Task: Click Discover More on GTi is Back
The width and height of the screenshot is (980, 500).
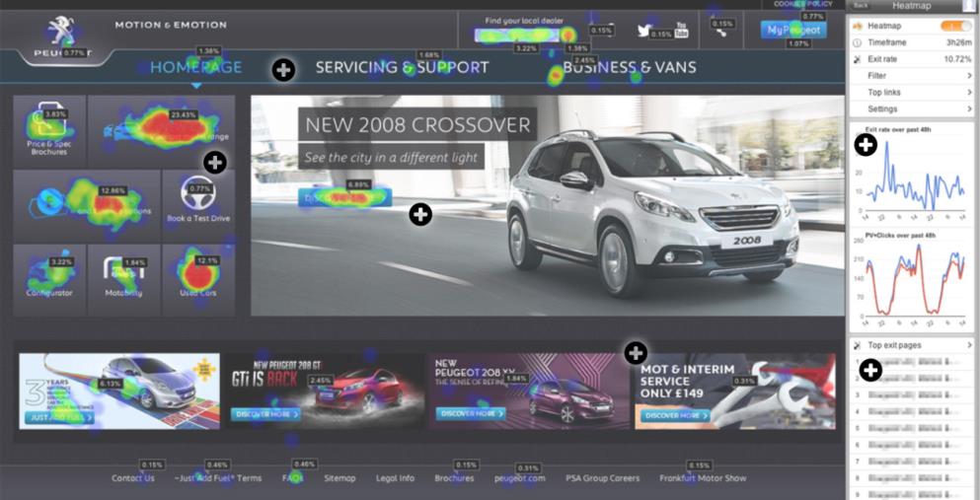Action: 265,414
